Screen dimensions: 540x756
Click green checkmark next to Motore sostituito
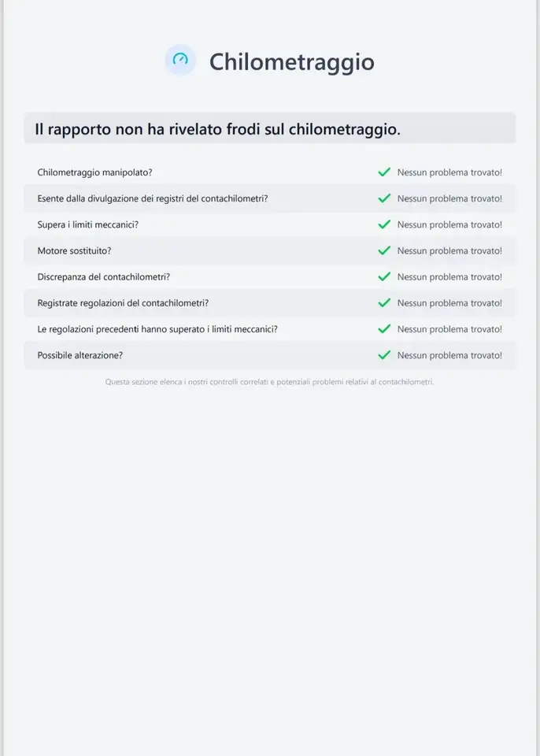tap(384, 250)
